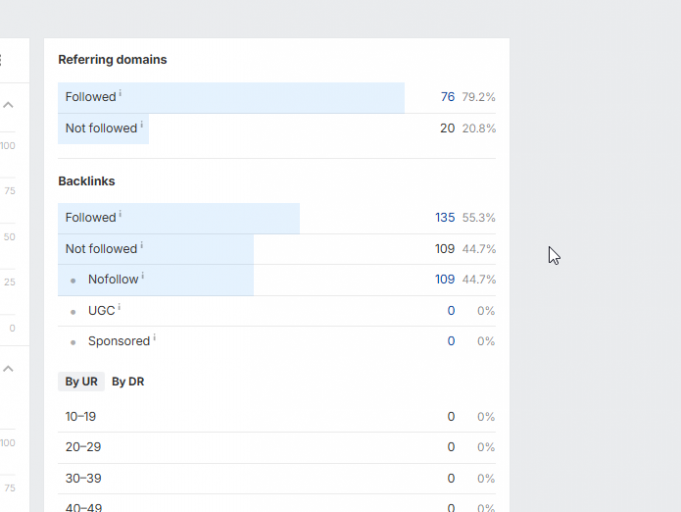Click the Nofollow info icon
Image resolution: width=681 pixels, height=512 pixels.
(x=143, y=276)
